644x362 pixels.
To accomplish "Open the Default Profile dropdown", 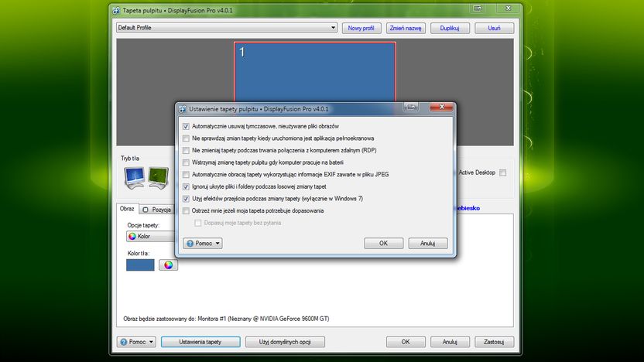I will click(227, 28).
